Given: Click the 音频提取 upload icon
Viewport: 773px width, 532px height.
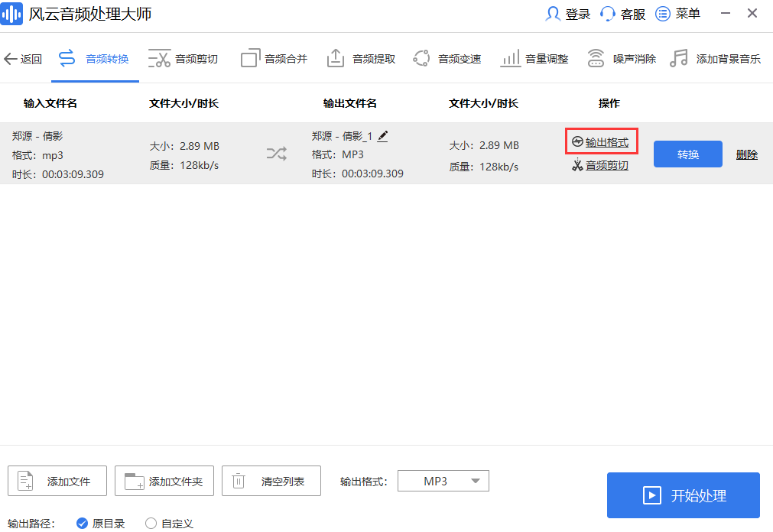Looking at the screenshot, I should click(x=335, y=57).
